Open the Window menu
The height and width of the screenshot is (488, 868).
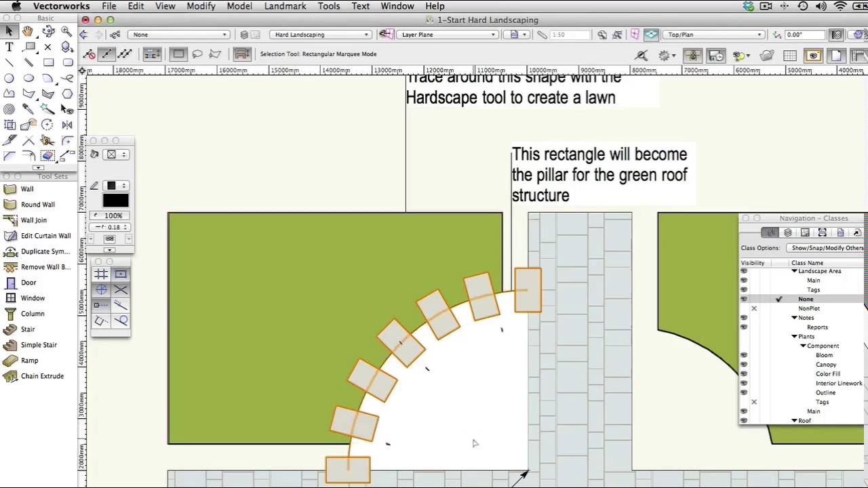397,6
